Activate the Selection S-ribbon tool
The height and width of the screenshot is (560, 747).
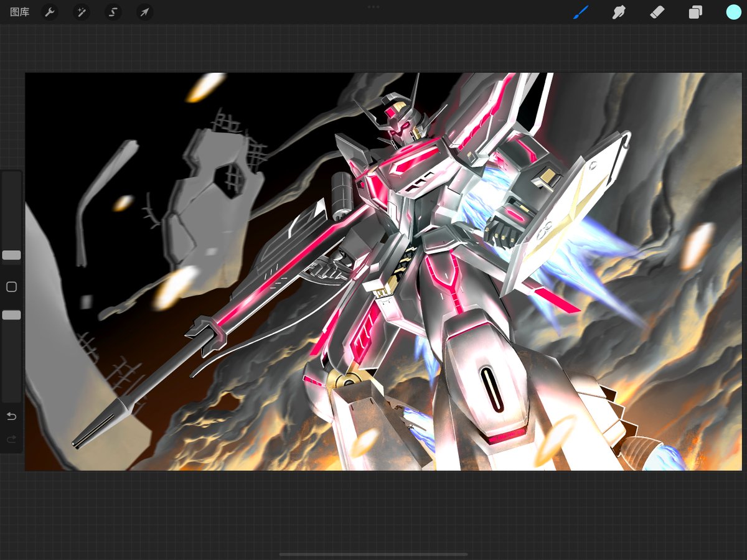click(x=113, y=12)
